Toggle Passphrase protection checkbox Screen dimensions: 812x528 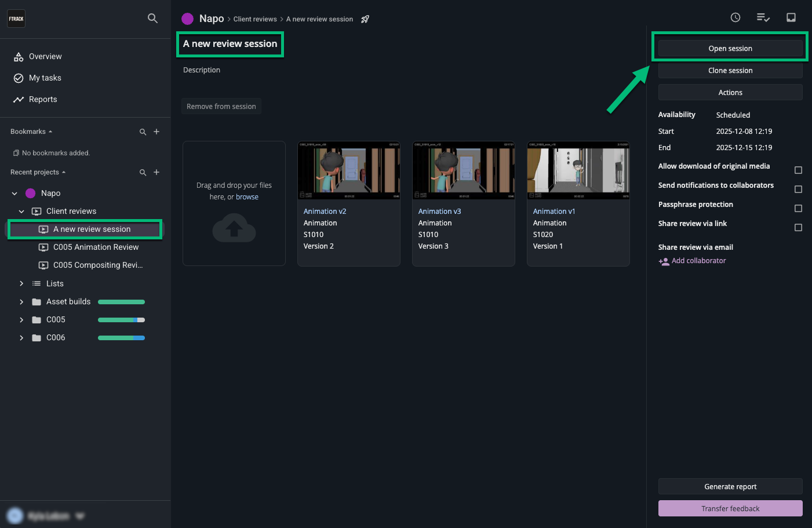coord(798,209)
